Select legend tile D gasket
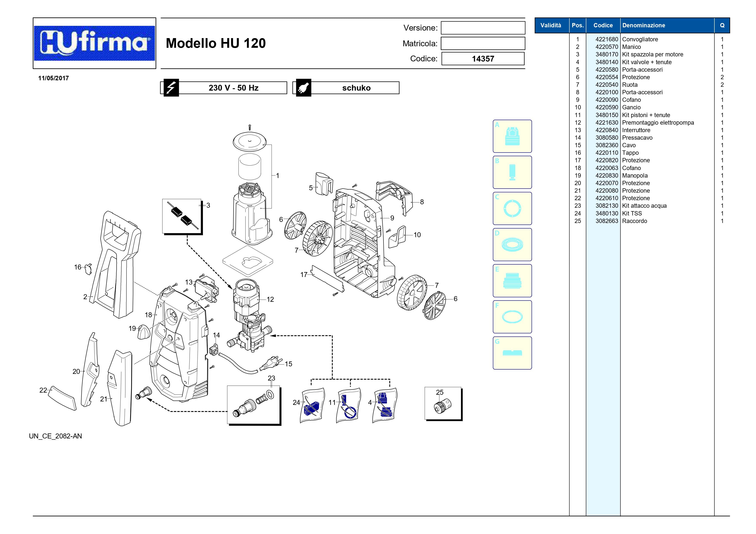Image resolution: width=756 pixels, height=534 pixels. click(x=512, y=245)
